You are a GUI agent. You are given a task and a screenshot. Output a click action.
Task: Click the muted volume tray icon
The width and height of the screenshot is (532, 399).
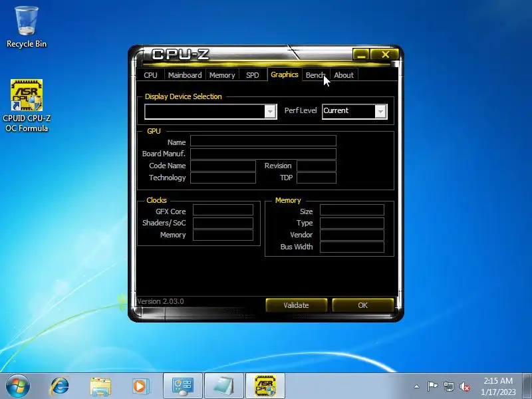(464, 386)
